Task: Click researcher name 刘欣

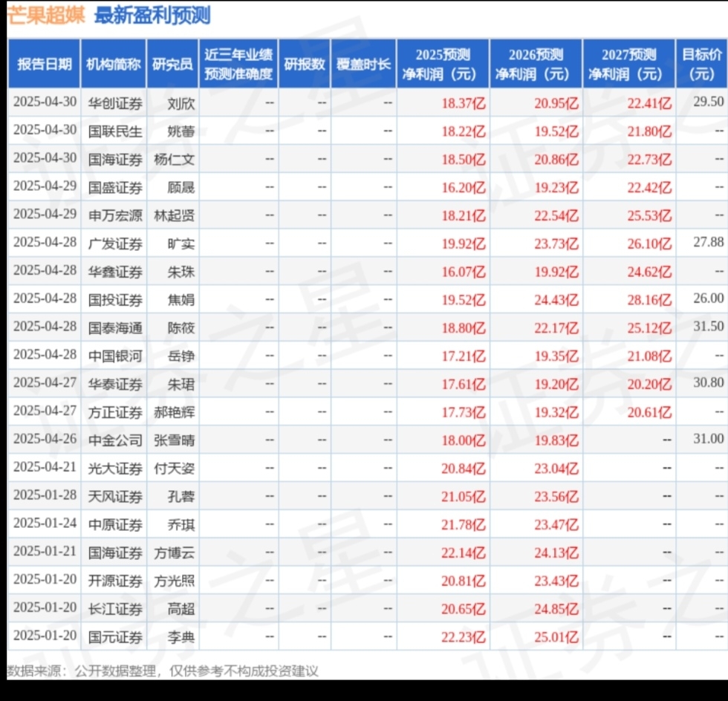Action: [181, 103]
